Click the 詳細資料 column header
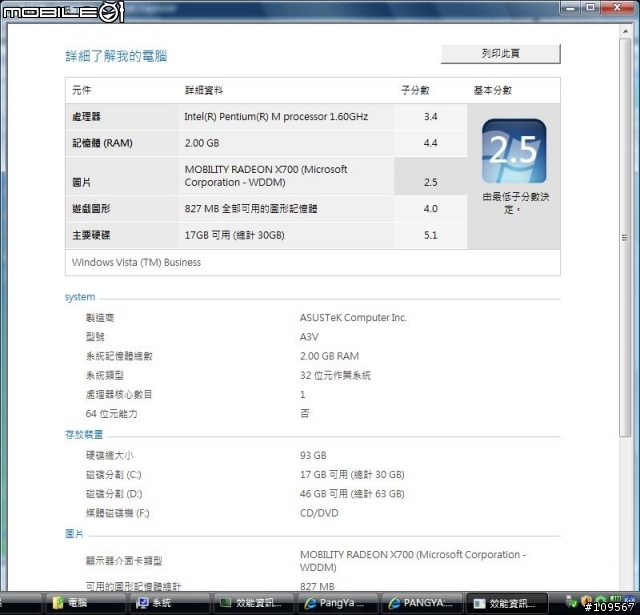 point(204,90)
